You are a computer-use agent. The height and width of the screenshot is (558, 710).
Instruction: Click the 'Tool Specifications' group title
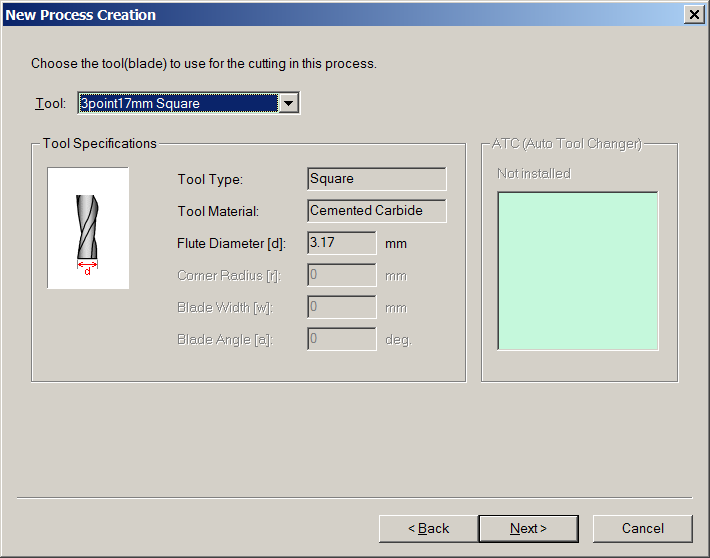pyautogui.click(x=100, y=144)
